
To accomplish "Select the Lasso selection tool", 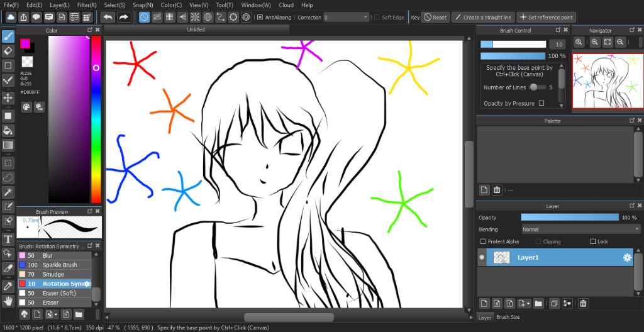I will [8, 177].
